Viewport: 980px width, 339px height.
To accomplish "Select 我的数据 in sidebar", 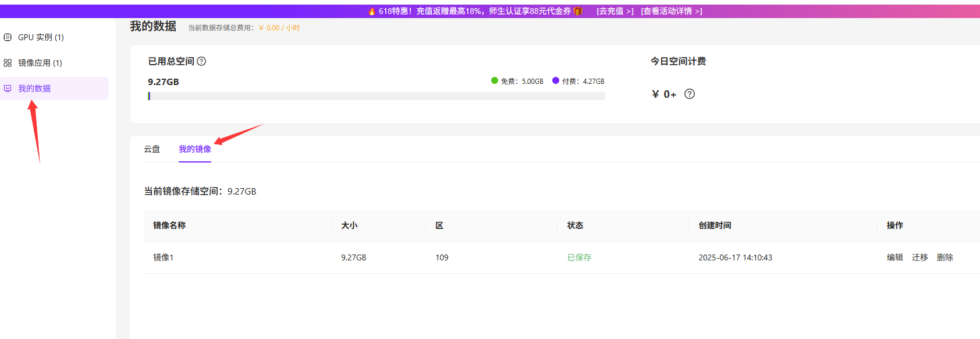I will pos(54,89).
